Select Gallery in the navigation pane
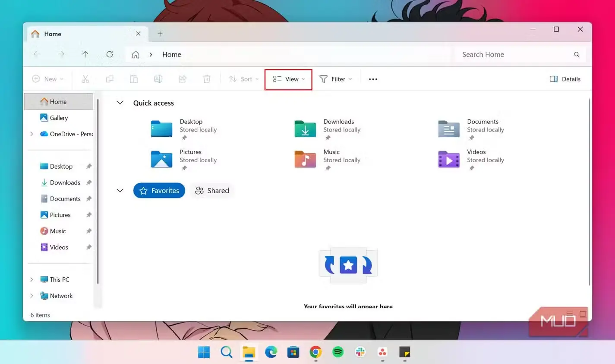The width and height of the screenshot is (615, 364). pos(59,118)
